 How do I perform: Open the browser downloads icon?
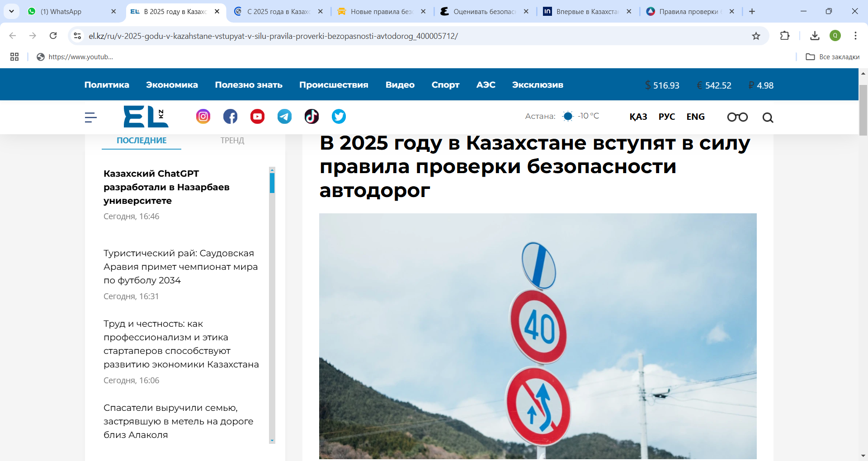pos(815,36)
